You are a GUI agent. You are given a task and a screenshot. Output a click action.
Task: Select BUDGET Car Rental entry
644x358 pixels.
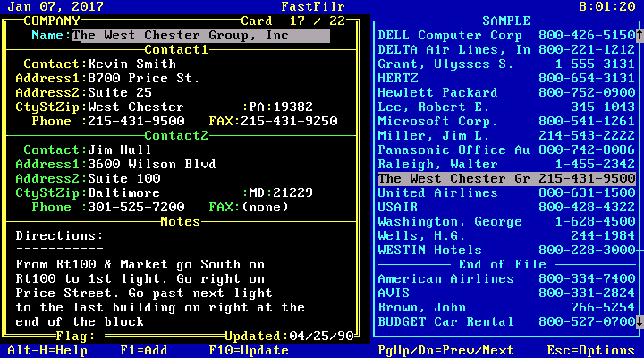(x=506, y=321)
